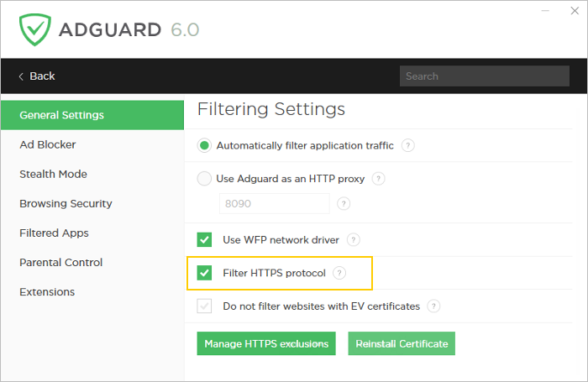Select Automatically filter application traffic radio
Image resolution: width=588 pixels, height=382 pixels.
click(204, 145)
